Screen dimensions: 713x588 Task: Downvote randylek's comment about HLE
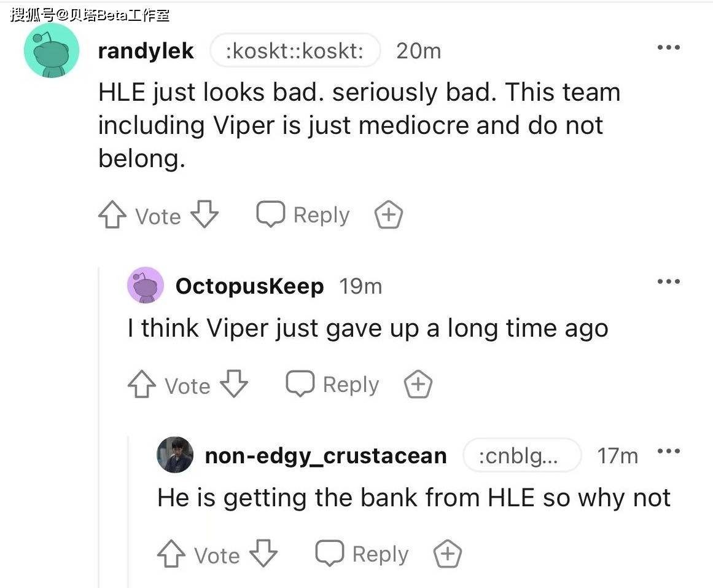click(x=205, y=214)
